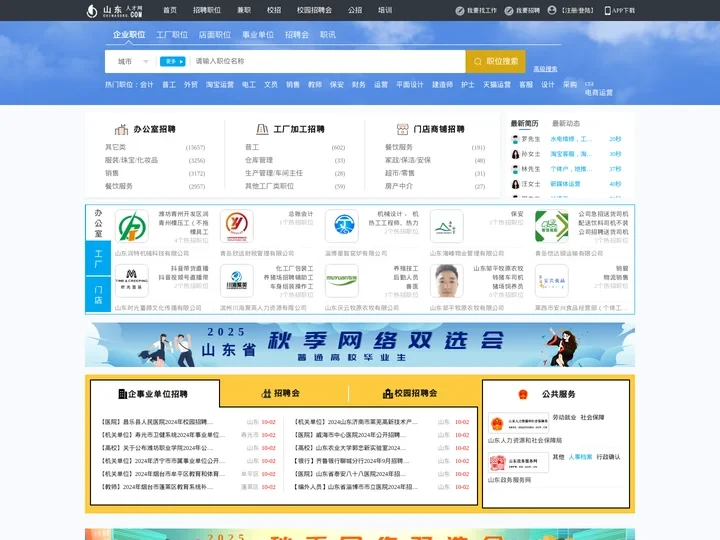The image size is (720, 540).
Task: Select the 校园招聘会 tab in the yellow section
Action: pos(410,394)
